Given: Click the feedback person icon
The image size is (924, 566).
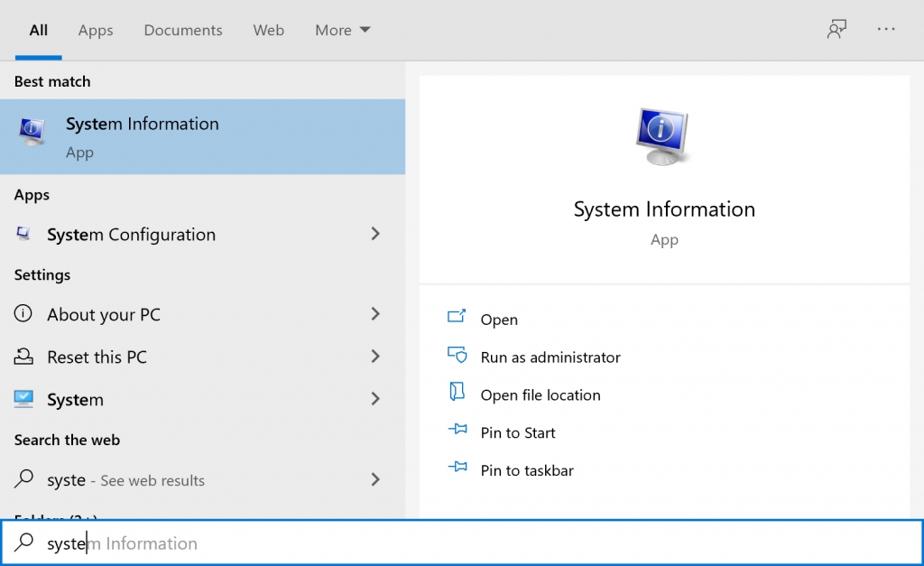Looking at the screenshot, I should [836, 29].
